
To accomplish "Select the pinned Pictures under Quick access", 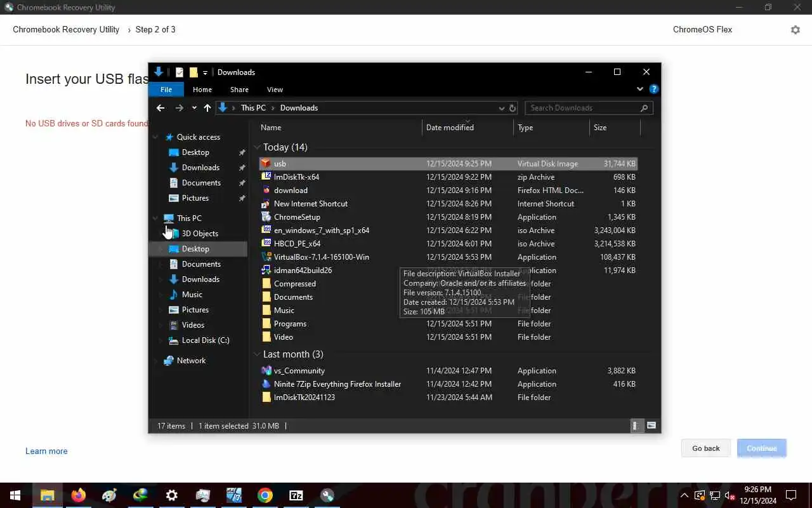I will 195,198.
